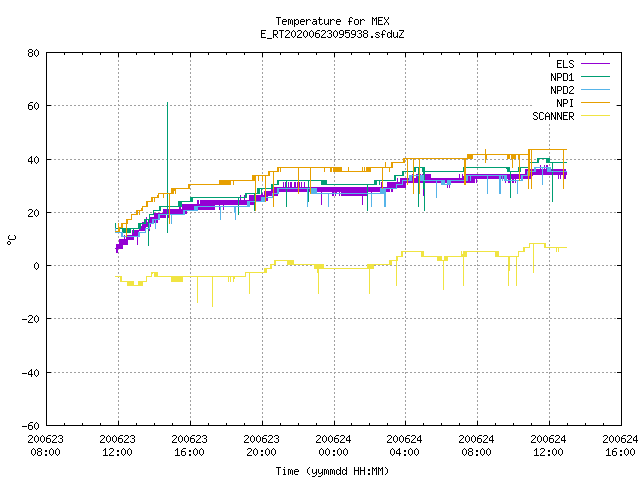This screenshot has height=480, width=640.
Task: Click the NPD2 legend label
Action: [562, 90]
